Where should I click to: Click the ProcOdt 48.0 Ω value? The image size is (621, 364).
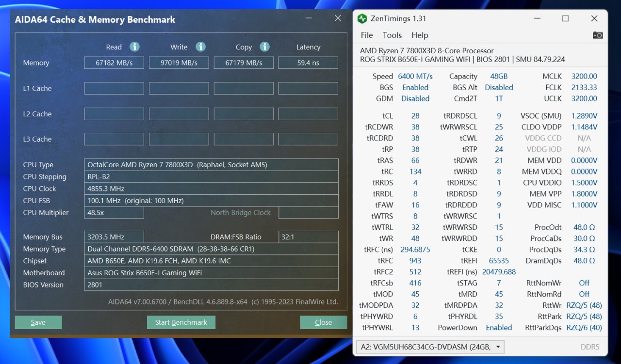tap(584, 227)
